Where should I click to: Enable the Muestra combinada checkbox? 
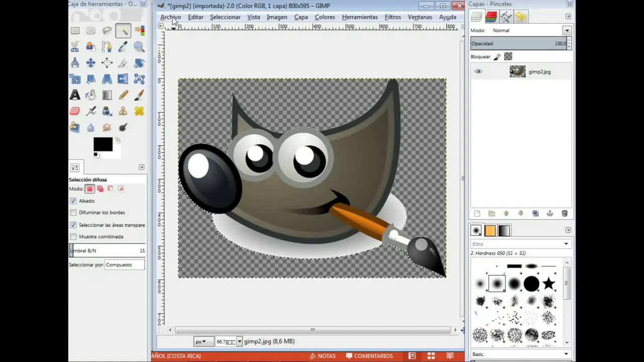[x=73, y=236]
